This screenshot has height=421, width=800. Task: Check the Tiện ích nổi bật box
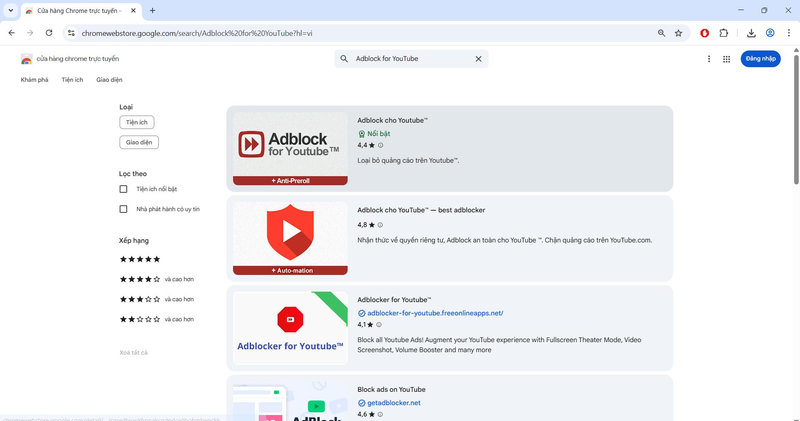[x=123, y=189]
